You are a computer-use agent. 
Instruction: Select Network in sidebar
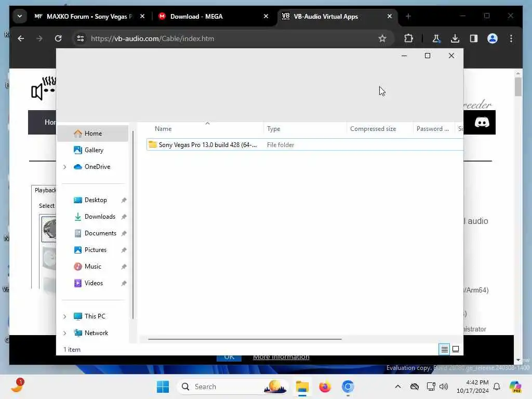point(96,333)
